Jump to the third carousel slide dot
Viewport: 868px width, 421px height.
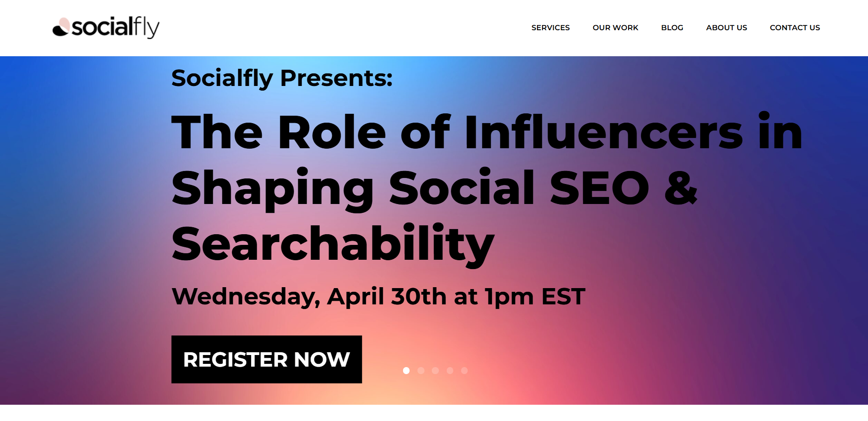click(435, 370)
